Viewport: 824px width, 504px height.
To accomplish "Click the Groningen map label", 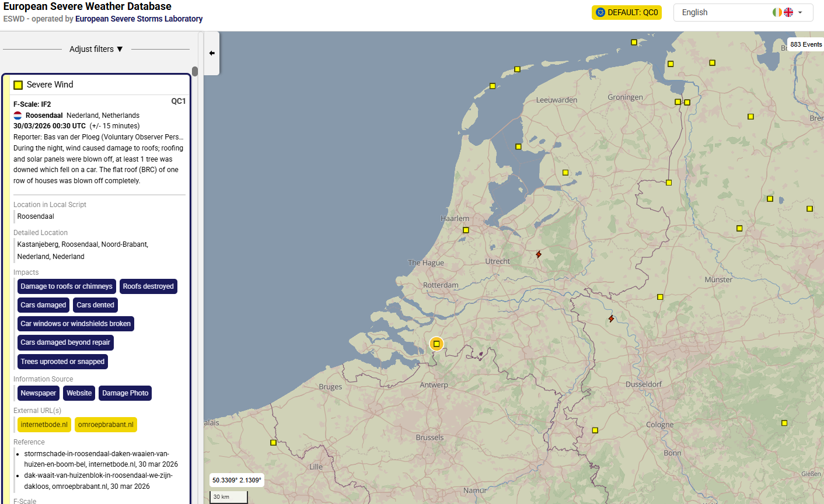I will pos(625,97).
